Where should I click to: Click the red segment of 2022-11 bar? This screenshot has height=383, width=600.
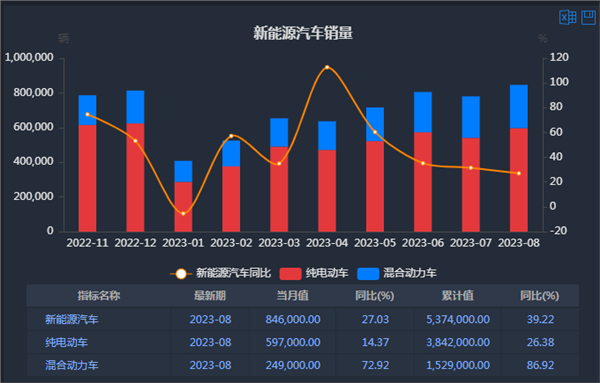tap(87, 178)
